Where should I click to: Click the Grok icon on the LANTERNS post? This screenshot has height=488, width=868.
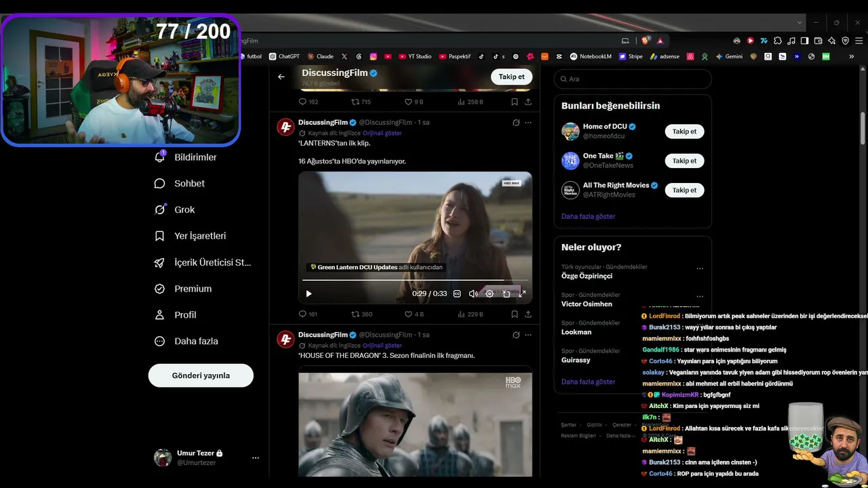(516, 123)
